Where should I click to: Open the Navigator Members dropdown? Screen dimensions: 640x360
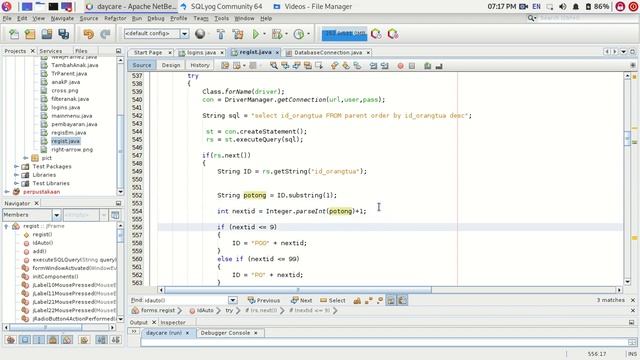56,215
